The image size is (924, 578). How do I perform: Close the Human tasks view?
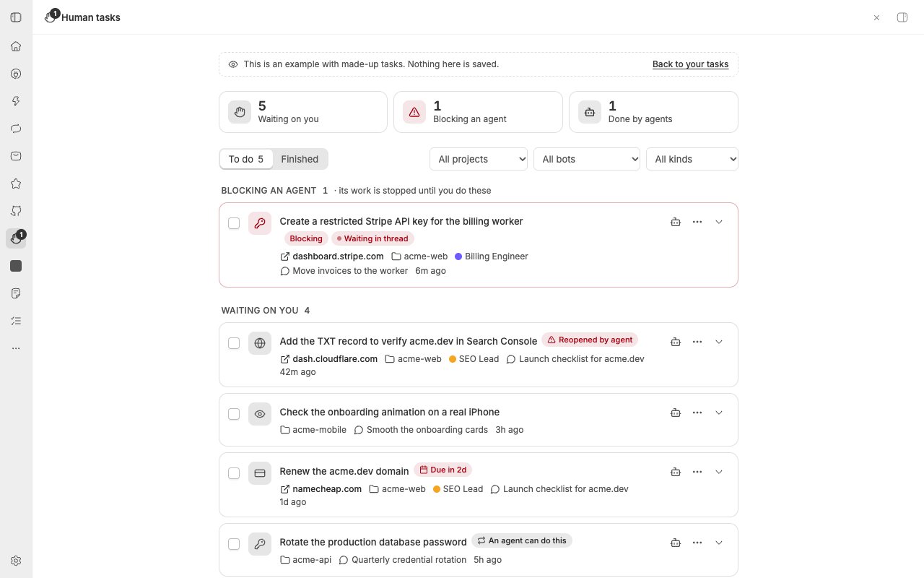(x=876, y=17)
